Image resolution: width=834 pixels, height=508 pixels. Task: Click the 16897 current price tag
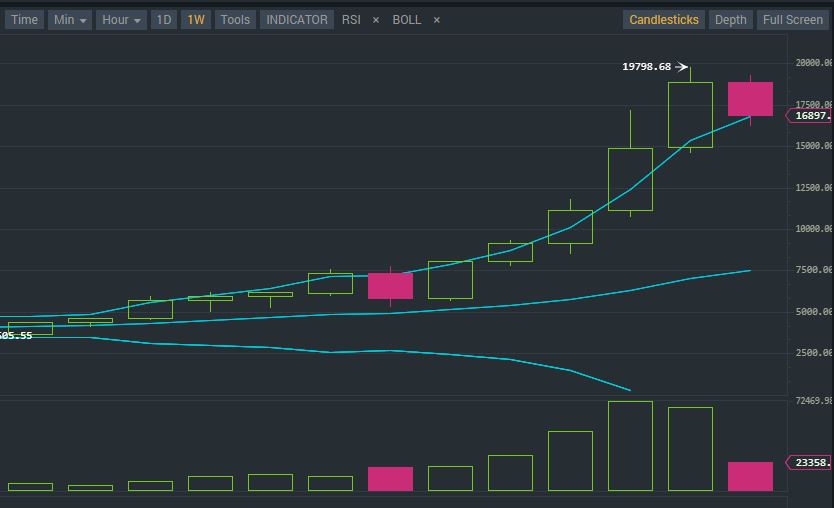(x=810, y=115)
